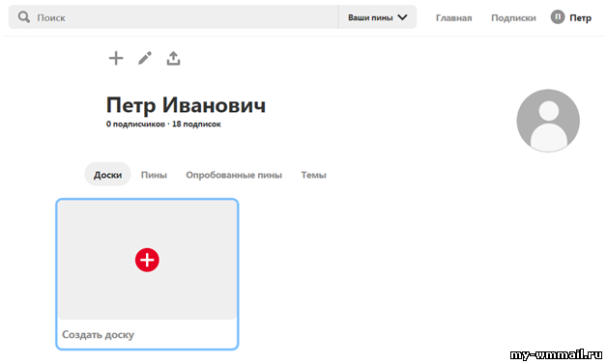The width and height of the screenshot is (607, 364).
Task: View 0 подписчиков followers
Action: tap(135, 125)
